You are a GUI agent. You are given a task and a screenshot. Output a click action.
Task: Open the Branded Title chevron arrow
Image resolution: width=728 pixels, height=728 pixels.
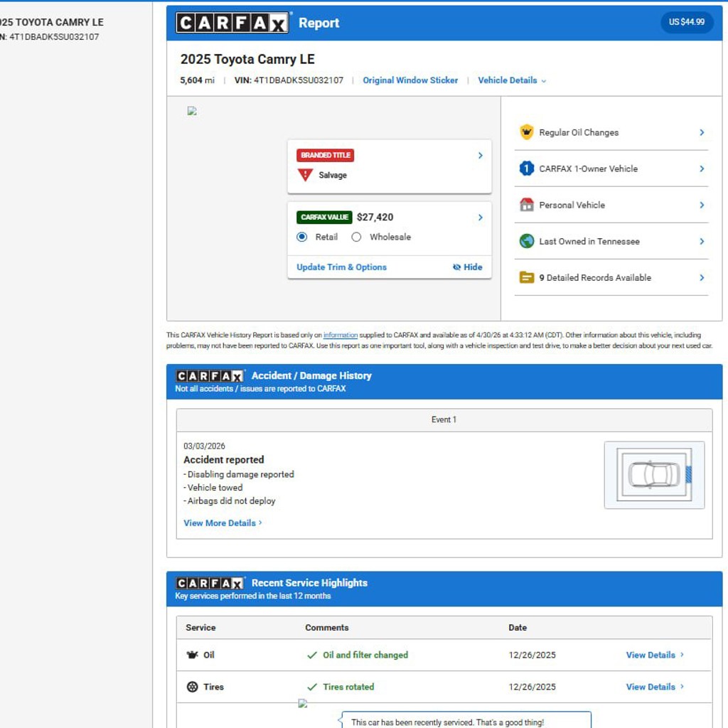coord(481,155)
